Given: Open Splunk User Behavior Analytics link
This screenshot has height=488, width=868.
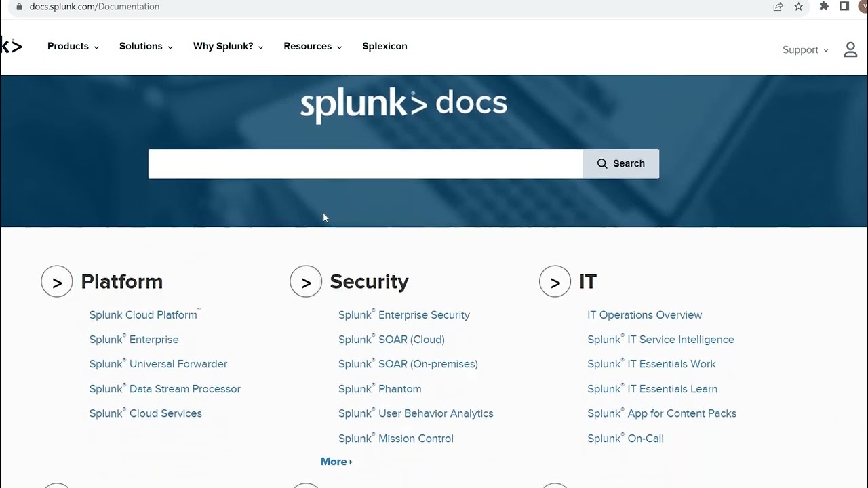Looking at the screenshot, I should (x=416, y=413).
